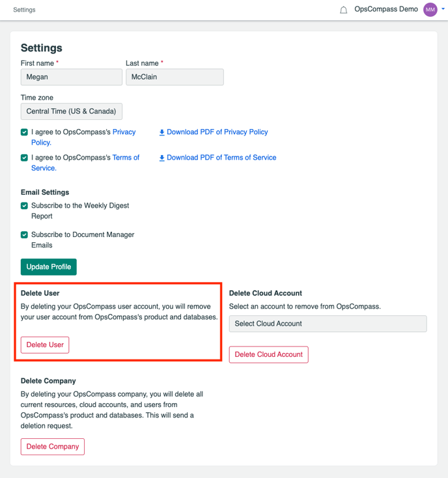Click the OpsCompass Demo company name
The image size is (448, 478).
386,9
